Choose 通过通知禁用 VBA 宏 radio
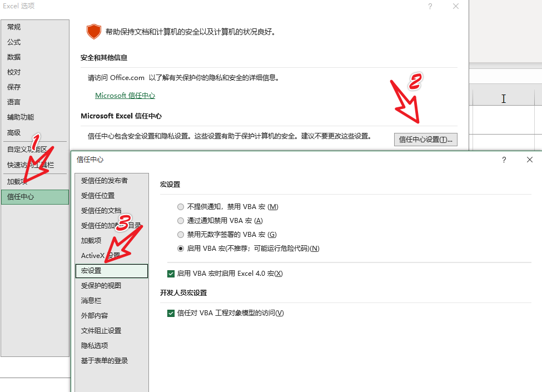Screen dimensions: 542x392 (181, 221)
